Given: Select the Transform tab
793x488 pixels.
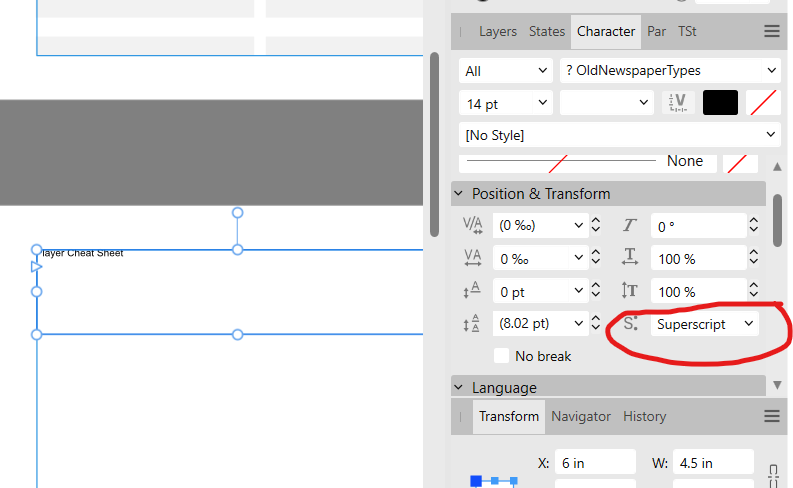Looking at the screenshot, I should 509,417.
